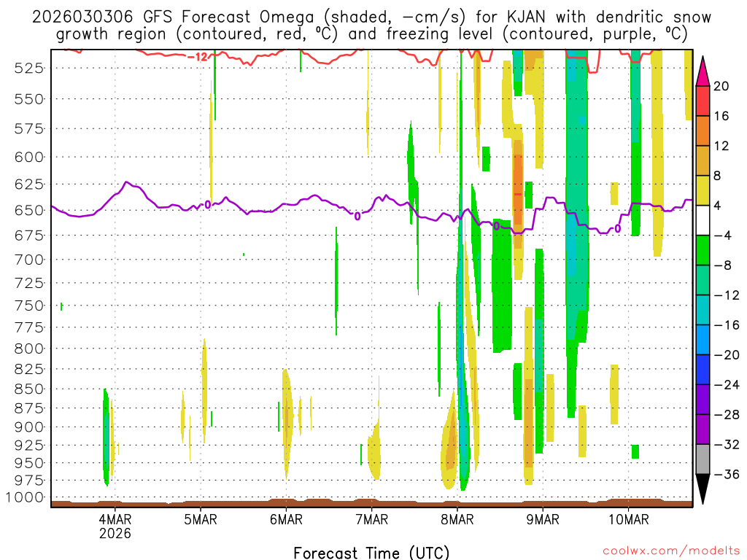Pick the cyan -12 to -16 color bar segment
Screen dimensions: 747x560
coord(703,310)
